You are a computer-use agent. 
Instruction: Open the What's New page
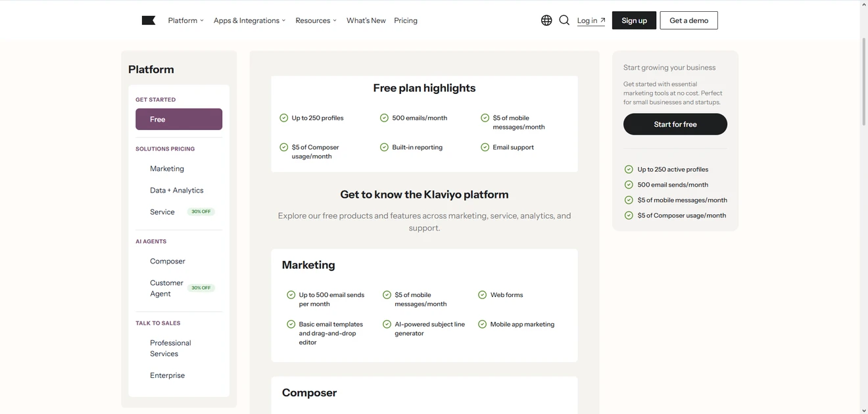tap(366, 20)
